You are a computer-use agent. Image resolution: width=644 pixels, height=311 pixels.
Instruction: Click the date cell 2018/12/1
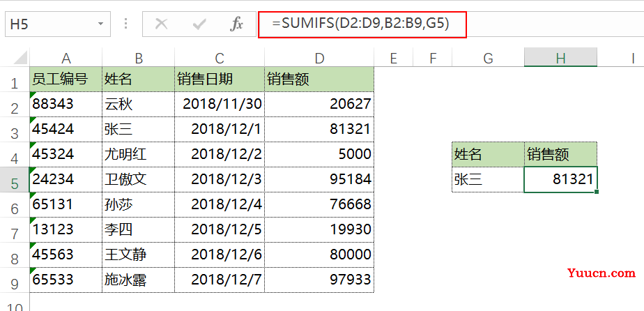220,130
